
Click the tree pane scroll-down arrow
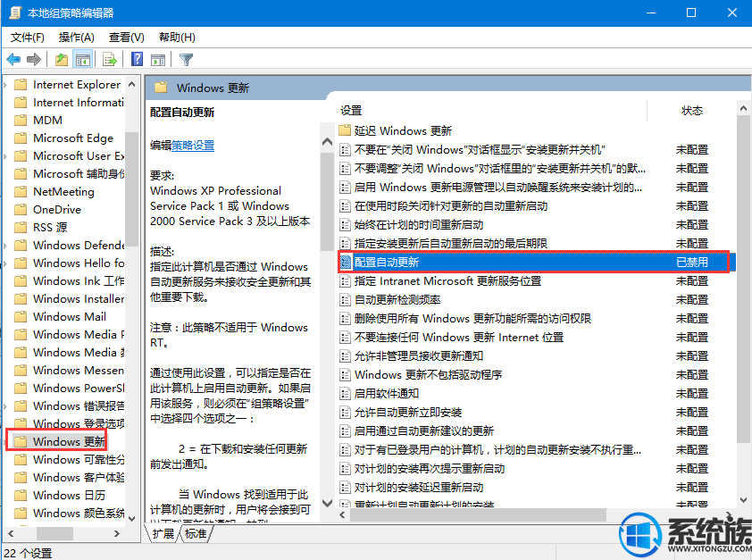(132, 518)
